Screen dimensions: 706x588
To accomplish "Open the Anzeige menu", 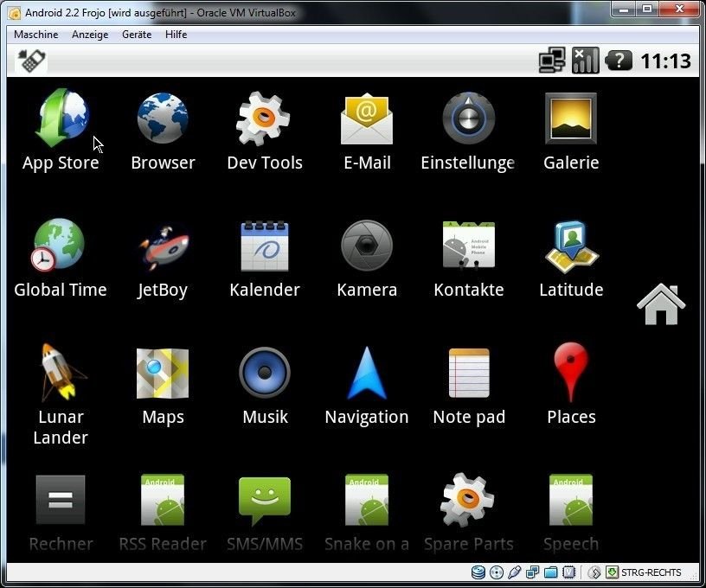I will [90, 35].
